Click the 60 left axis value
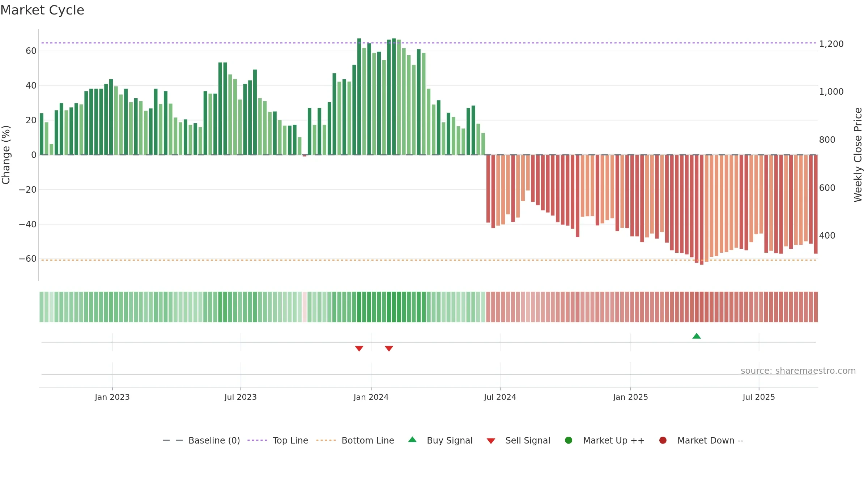Screen dimensions: 868x488 [31, 51]
